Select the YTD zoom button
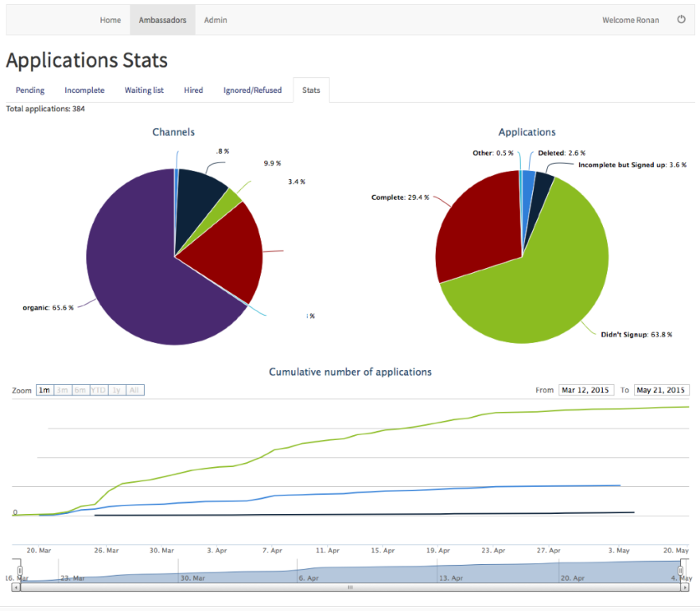 [x=98, y=391]
